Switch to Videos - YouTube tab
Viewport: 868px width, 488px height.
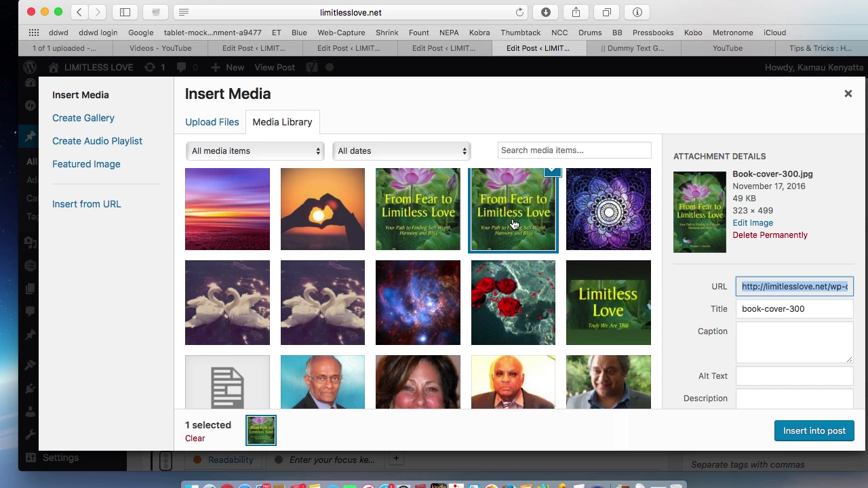pos(160,48)
